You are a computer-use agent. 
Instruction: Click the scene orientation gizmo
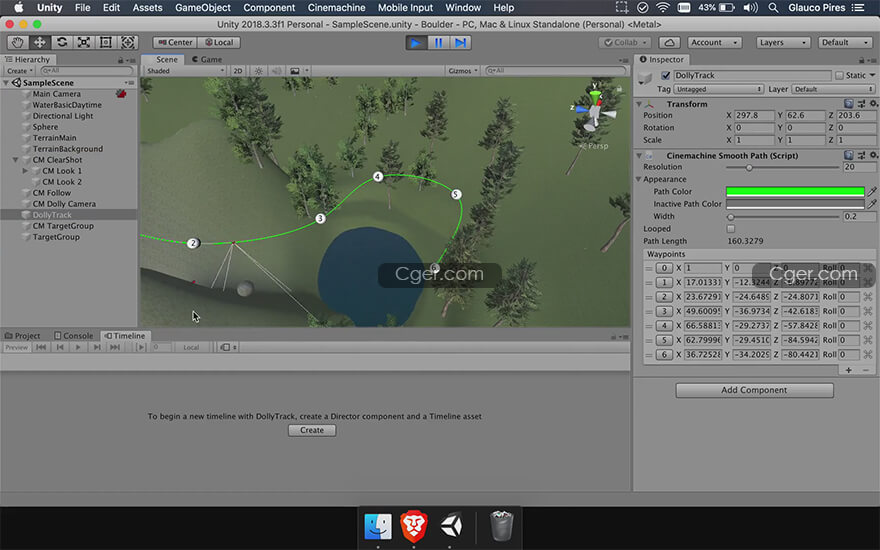pyautogui.click(x=594, y=109)
